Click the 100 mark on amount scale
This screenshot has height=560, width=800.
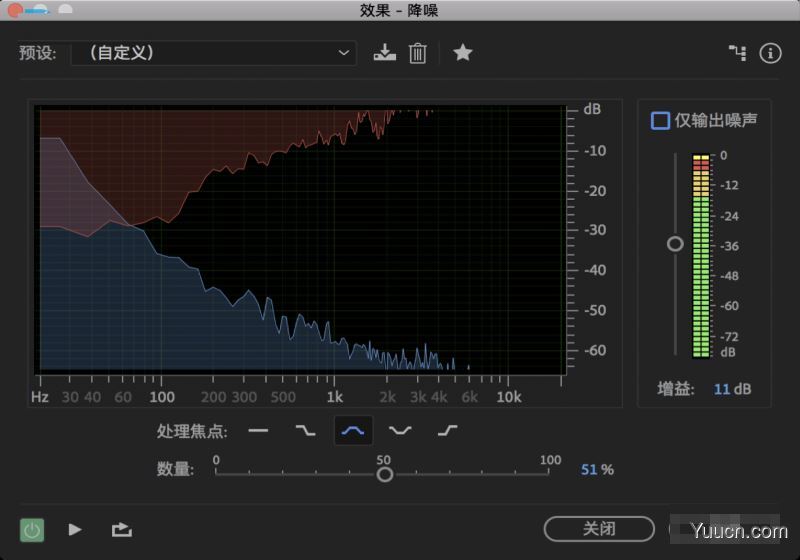(x=550, y=460)
